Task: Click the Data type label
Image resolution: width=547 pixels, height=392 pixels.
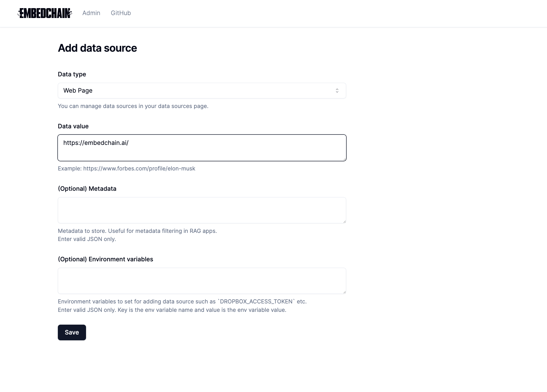Action: (72, 74)
